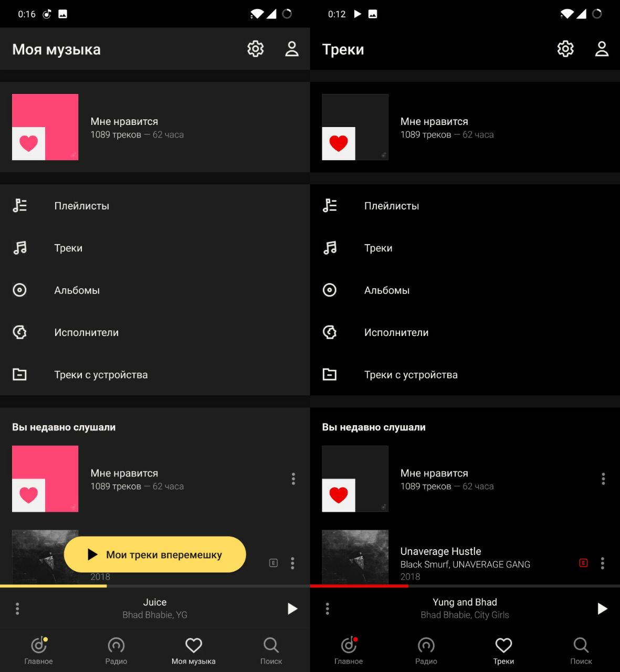Open Треки с устройства in left screen
Viewport: 620px width, 672px height.
pyautogui.click(x=155, y=374)
